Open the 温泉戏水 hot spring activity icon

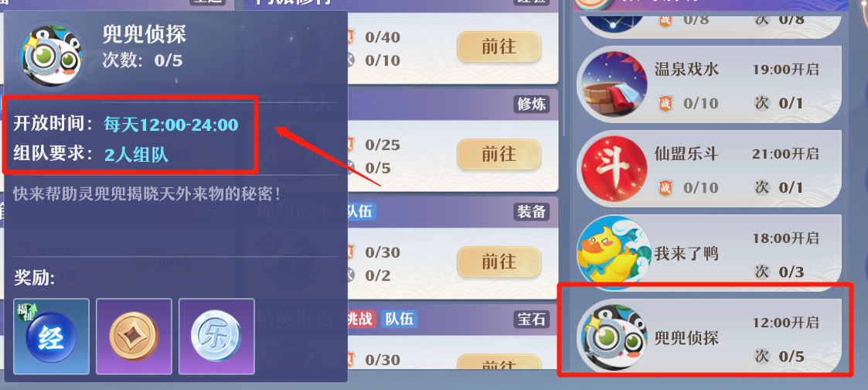(614, 85)
